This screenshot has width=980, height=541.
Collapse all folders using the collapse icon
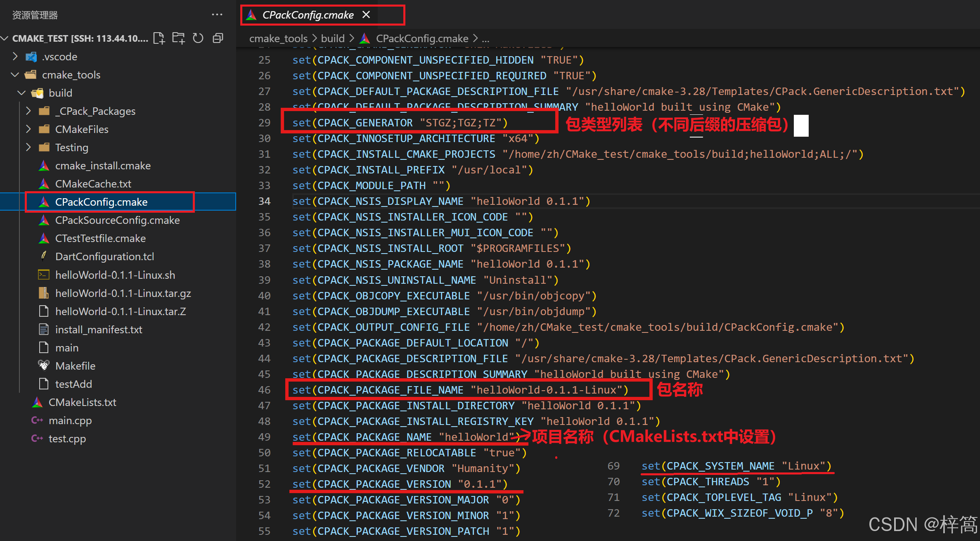coord(218,38)
